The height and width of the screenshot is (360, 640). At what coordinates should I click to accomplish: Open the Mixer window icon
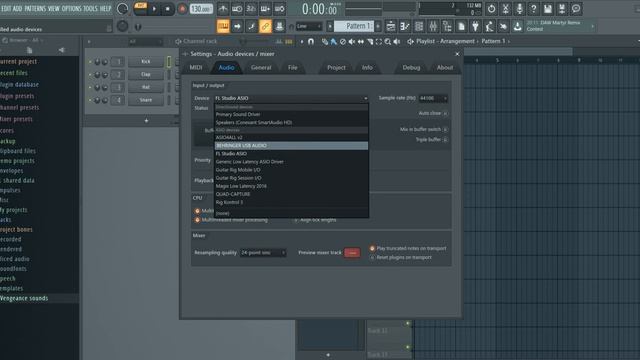coord(433,27)
